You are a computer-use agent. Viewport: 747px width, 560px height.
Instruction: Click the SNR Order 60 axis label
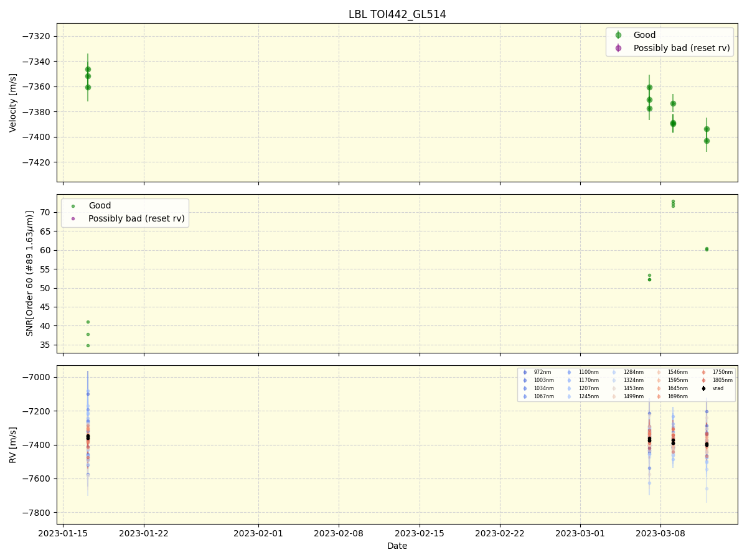[x=30, y=273]
